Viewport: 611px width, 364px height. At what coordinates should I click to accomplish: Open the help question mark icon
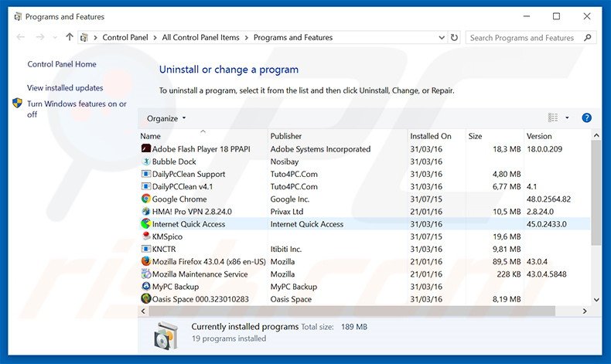[x=586, y=118]
